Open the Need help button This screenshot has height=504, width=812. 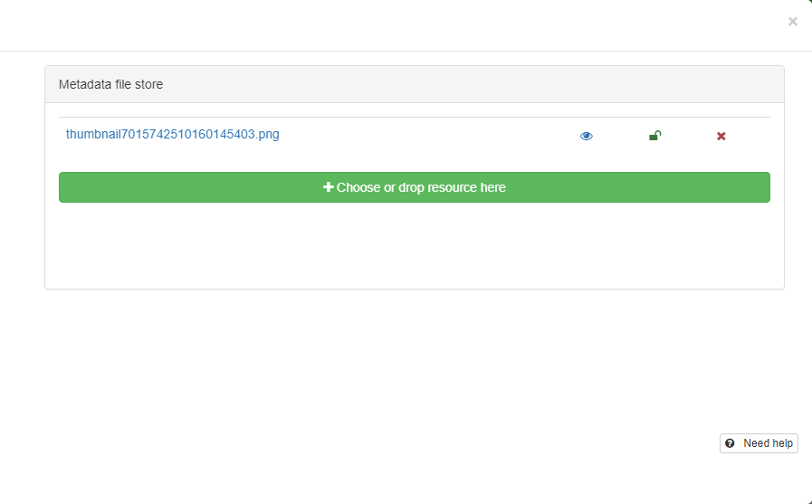point(759,443)
